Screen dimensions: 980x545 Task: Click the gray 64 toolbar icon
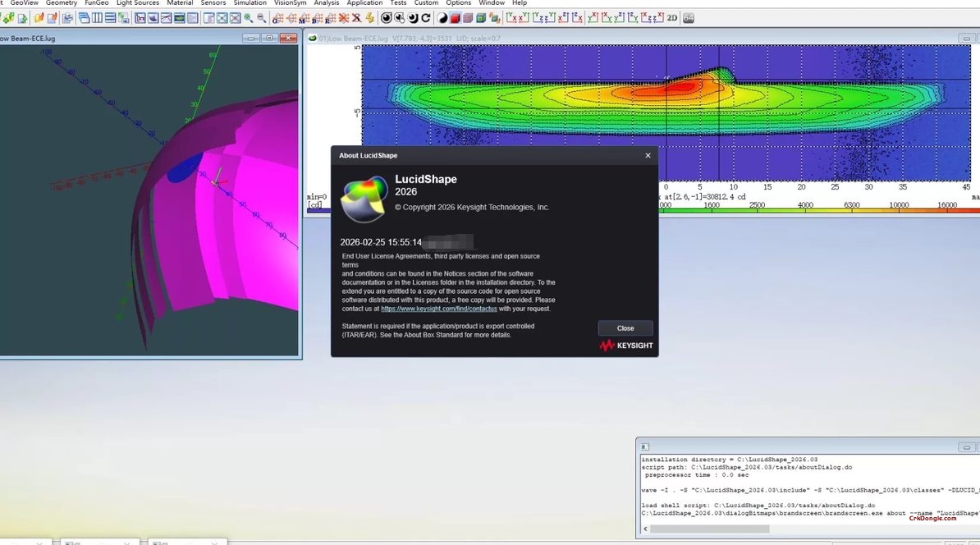click(x=688, y=18)
